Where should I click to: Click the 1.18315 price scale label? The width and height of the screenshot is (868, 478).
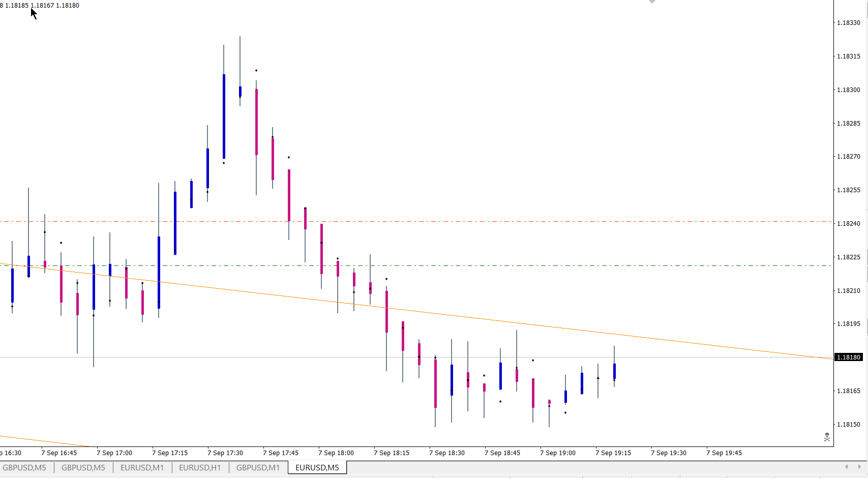849,56
